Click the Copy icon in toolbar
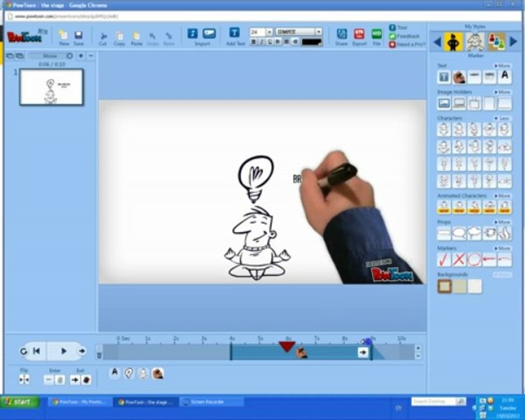Viewport: 525px width, 420px height. [119, 36]
